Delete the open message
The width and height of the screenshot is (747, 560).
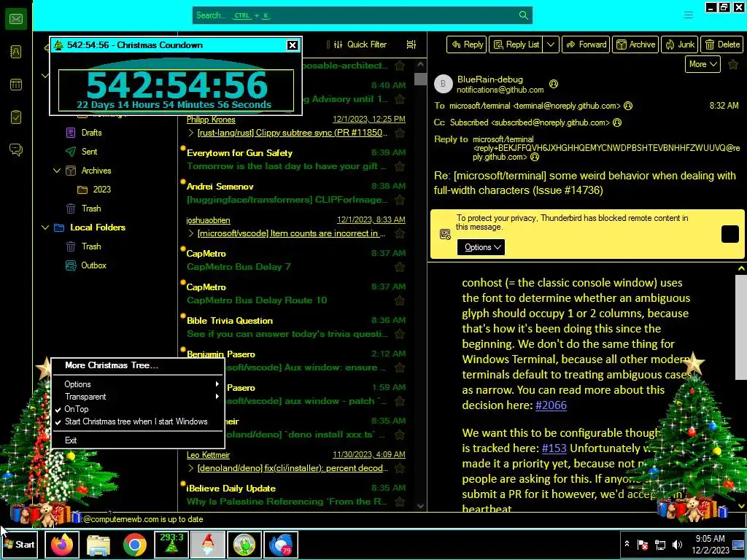point(721,44)
